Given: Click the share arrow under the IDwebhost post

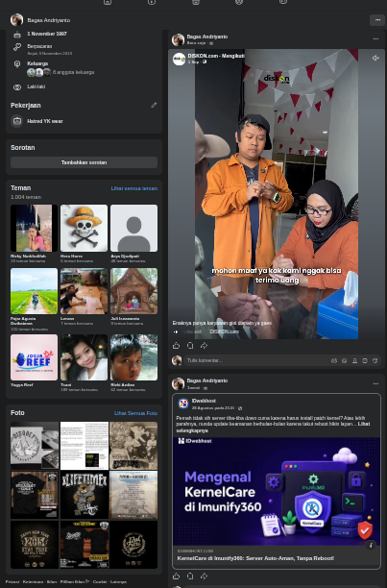Looking at the screenshot, I should click(204, 576).
